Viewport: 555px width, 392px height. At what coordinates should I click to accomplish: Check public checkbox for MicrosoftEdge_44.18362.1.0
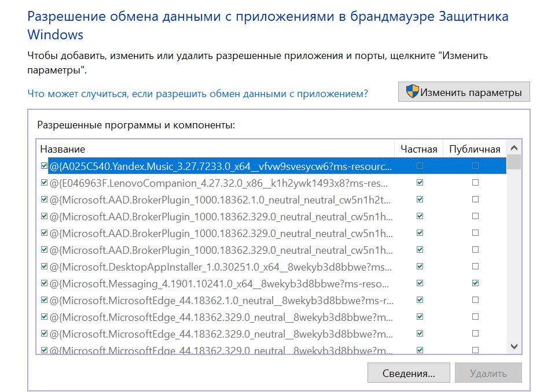coord(475,299)
